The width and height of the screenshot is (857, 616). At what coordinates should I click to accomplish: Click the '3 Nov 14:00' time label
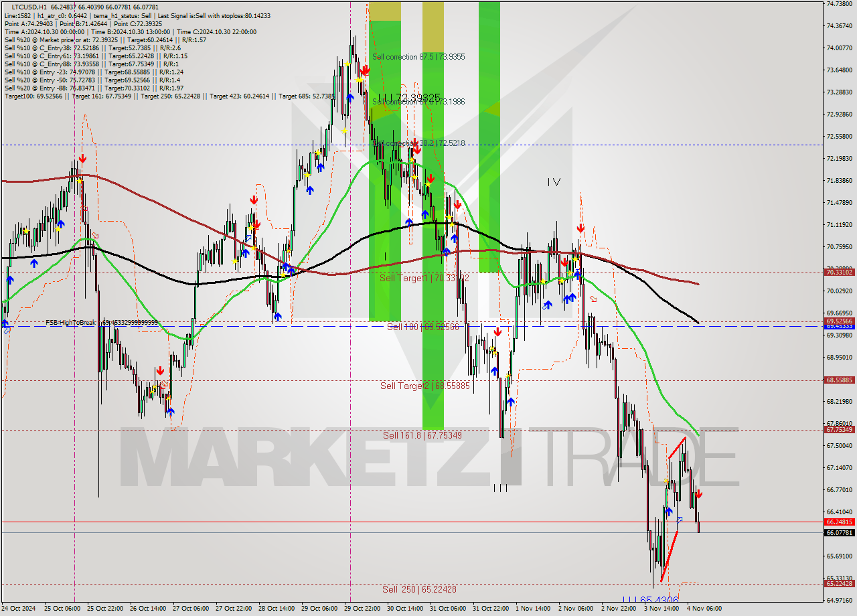tap(661, 608)
